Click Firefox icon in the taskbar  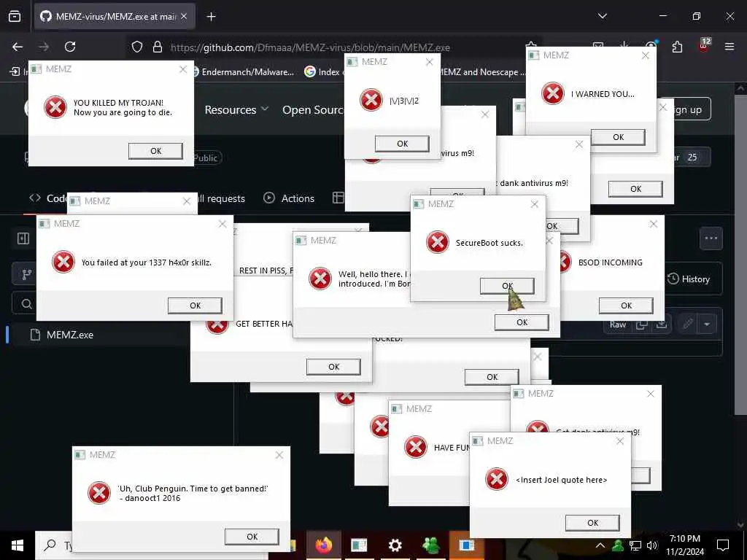[x=323, y=545]
